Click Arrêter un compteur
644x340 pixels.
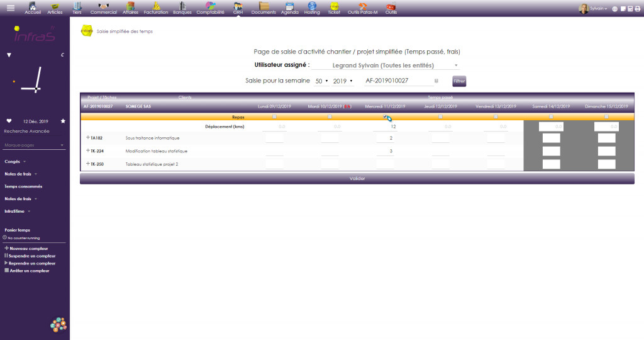26,271
